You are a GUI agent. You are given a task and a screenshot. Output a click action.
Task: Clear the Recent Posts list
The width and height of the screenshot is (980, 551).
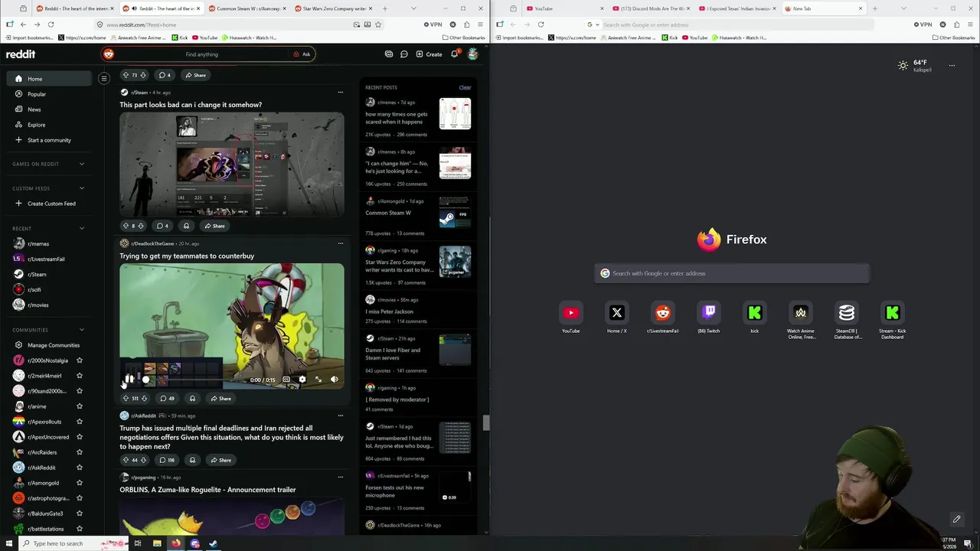[x=465, y=87]
